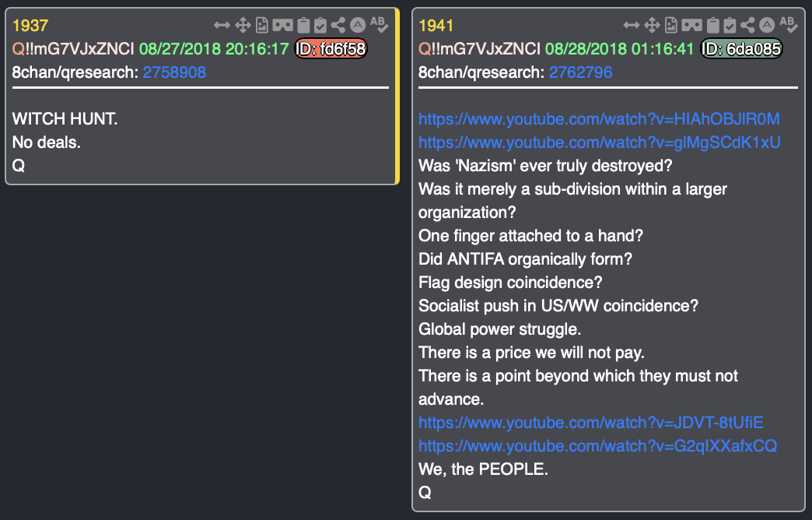Toggle the spell-check AB icon on post 1937
Viewport: 812px width, 520px height.
pos(379,24)
